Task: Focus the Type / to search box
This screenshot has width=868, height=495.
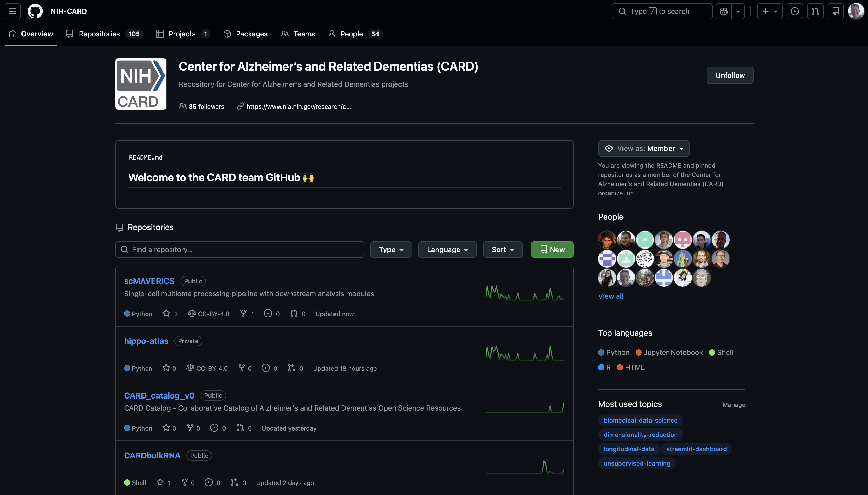Action: (x=662, y=11)
